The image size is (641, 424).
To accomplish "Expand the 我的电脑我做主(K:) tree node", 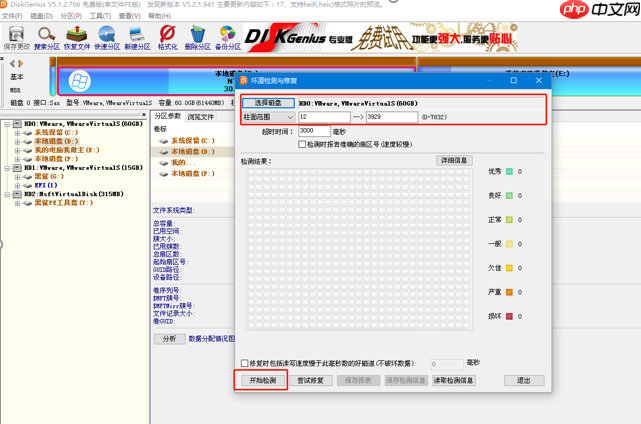I will [x=17, y=150].
